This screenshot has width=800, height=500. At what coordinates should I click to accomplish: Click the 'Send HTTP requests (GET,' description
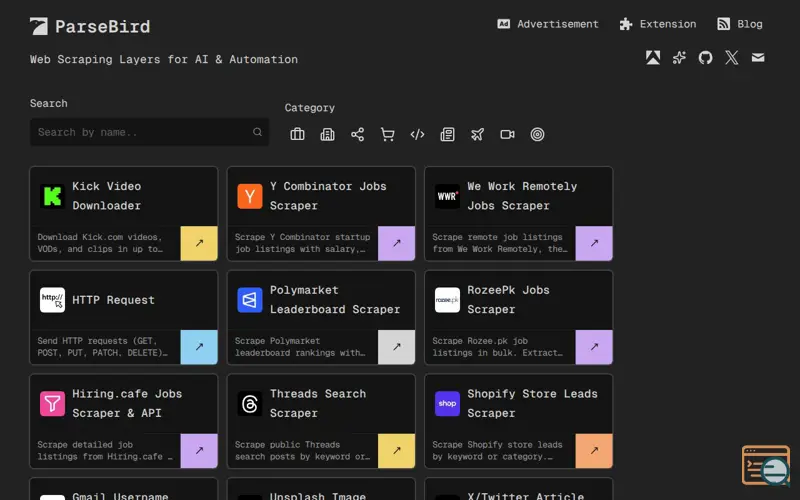(102, 346)
